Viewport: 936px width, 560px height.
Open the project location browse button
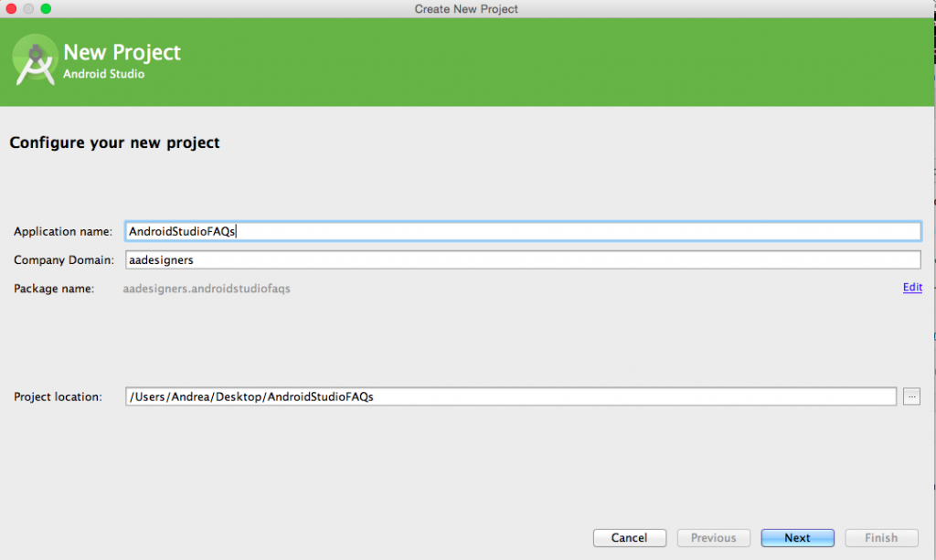coord(911,396)
